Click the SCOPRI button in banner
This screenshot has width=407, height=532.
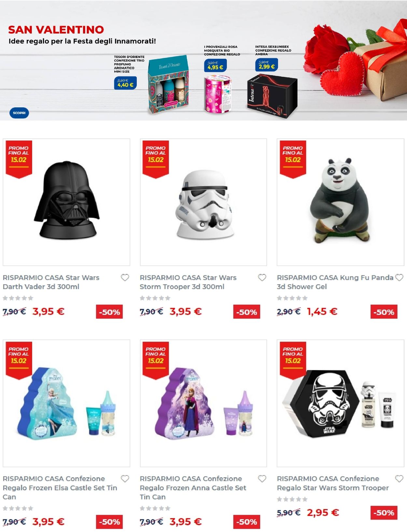(x=19, y=113)
